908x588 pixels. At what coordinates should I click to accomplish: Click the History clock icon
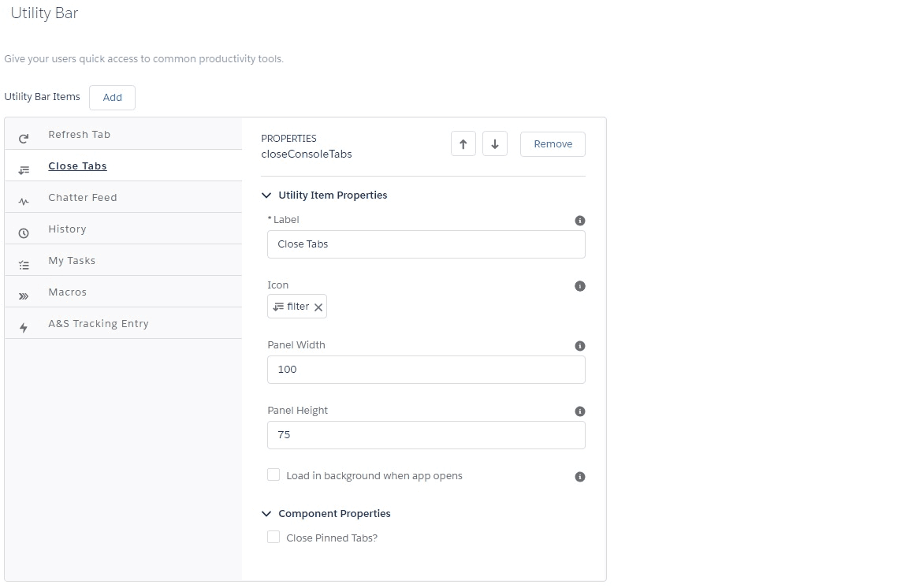tap(24, 233)
